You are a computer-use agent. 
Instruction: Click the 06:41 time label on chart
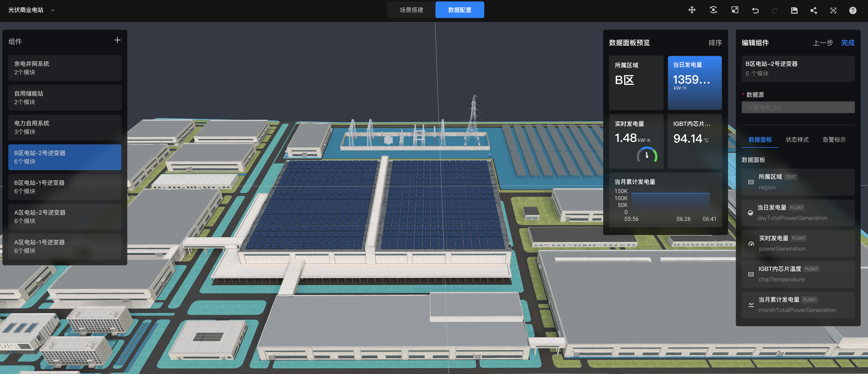(709, 219)
